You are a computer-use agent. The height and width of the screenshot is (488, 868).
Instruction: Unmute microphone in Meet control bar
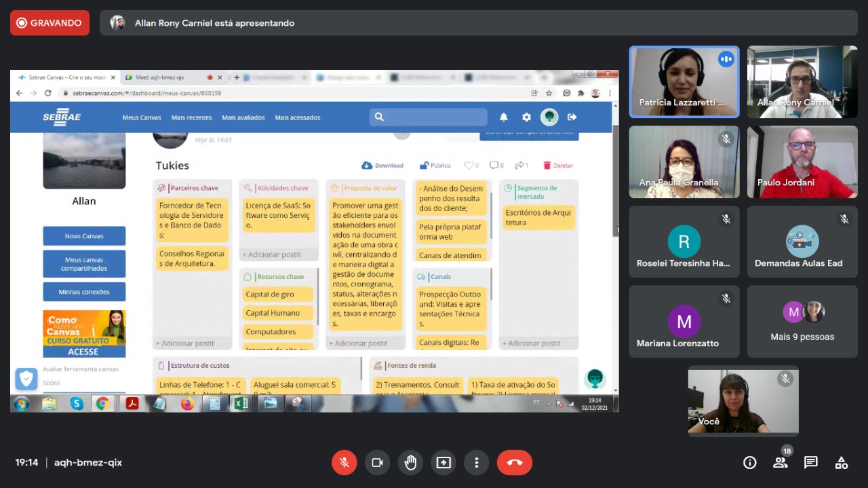pos(344,462)
